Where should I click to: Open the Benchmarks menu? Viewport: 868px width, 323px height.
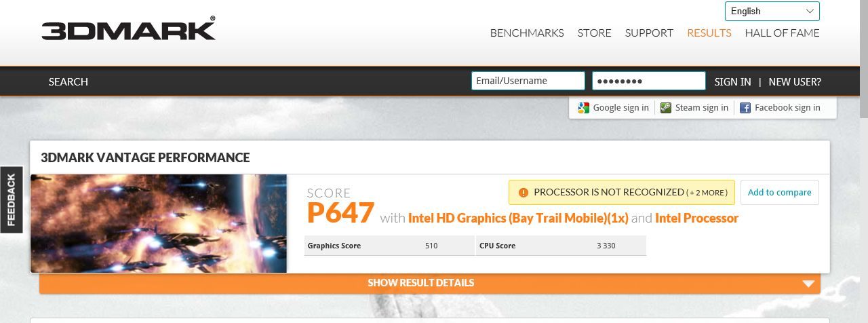[x=527, y=33]
